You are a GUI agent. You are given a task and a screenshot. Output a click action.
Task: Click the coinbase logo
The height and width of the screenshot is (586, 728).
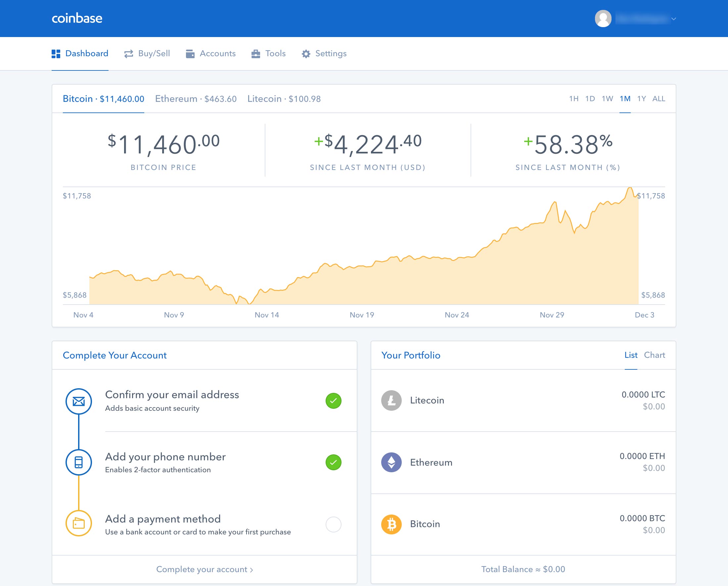point(77,18)
